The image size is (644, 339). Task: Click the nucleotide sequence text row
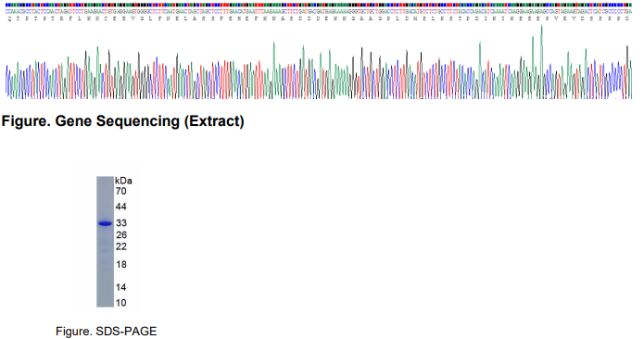click(319, 12)
